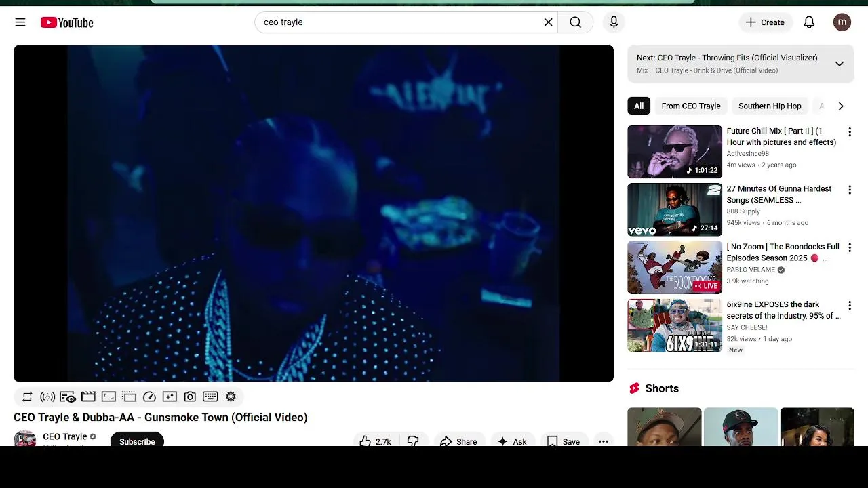Show more filter chips with right arrow
Screen dimensions: 868x488
tap(841, 106)
